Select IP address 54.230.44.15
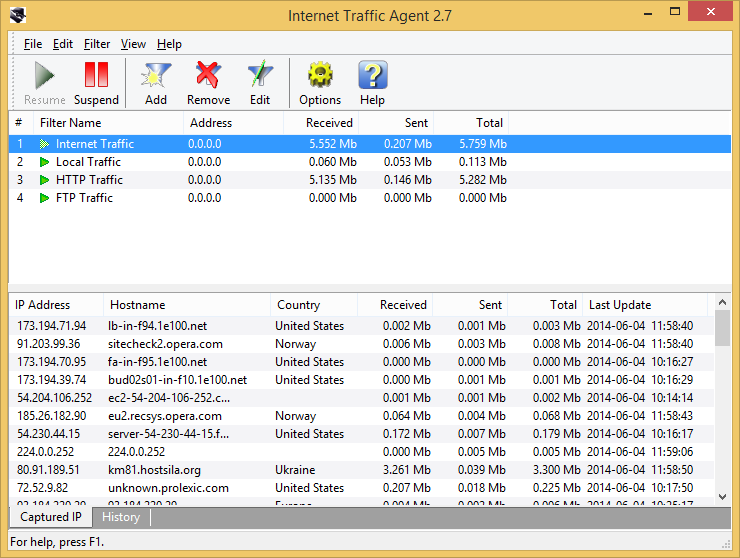The width and height of the screenshot is (740, 558). click(49, 434)
